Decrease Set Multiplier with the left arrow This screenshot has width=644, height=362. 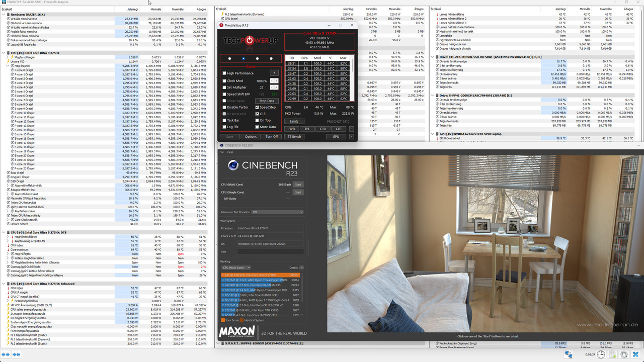(272, 87)
